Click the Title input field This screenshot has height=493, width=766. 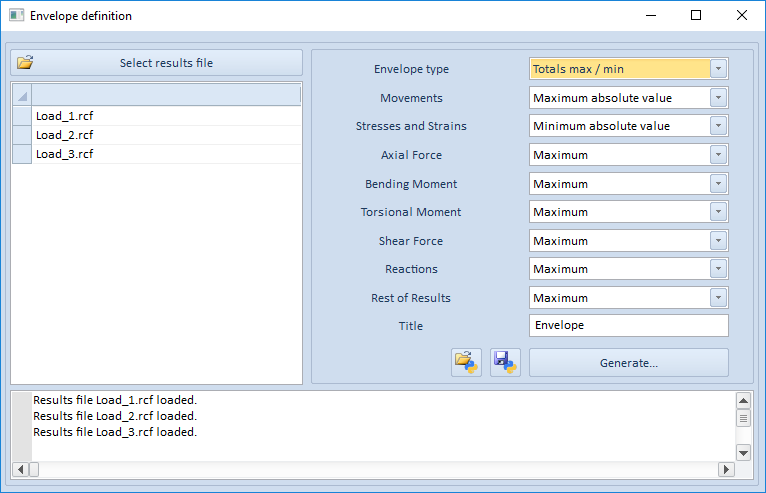(628, 326)
